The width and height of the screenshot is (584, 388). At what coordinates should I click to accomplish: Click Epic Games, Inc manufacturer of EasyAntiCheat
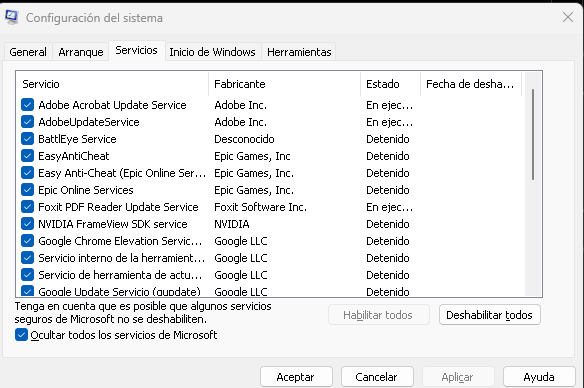(252, 156)
